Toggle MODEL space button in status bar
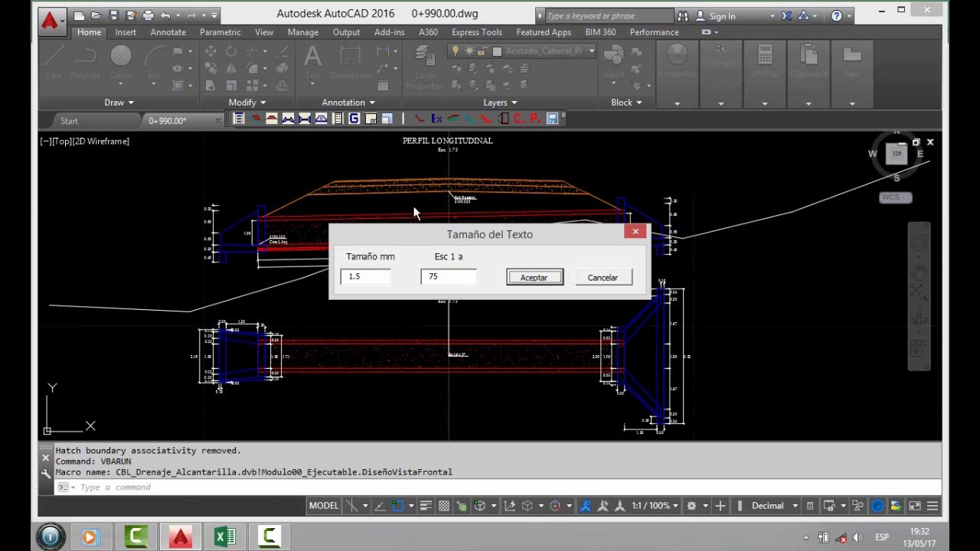The height and width of the screenshot is (551, 980). [323, 506]
